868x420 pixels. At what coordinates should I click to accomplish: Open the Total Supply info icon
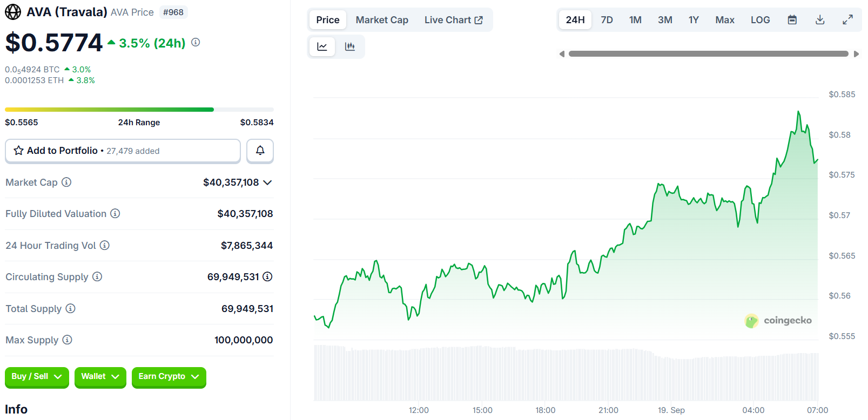[x=70, y=308]
